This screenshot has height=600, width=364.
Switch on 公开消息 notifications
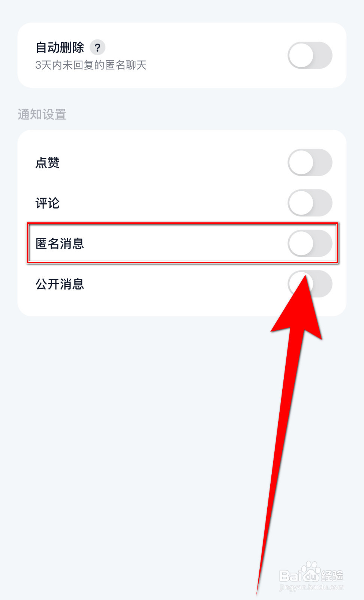click(x=310, y=284)
